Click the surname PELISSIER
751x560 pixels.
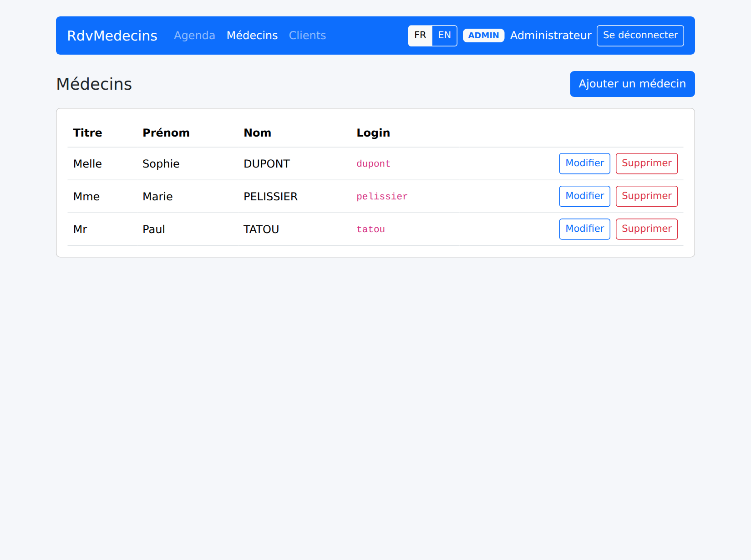pyautogui.click(x=271, y=197)
